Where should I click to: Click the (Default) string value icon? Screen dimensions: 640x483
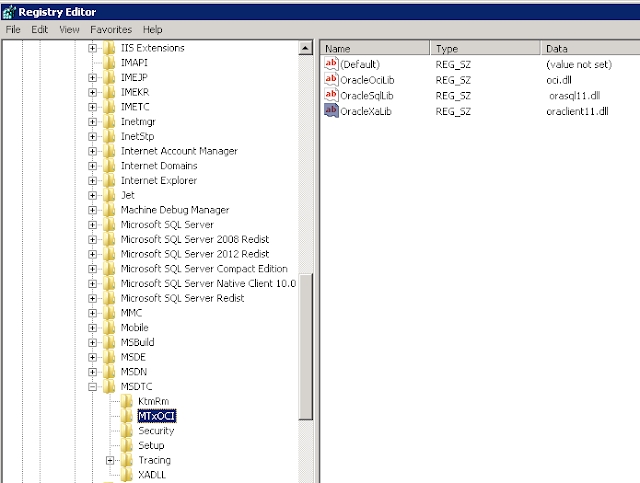point(331,64)
